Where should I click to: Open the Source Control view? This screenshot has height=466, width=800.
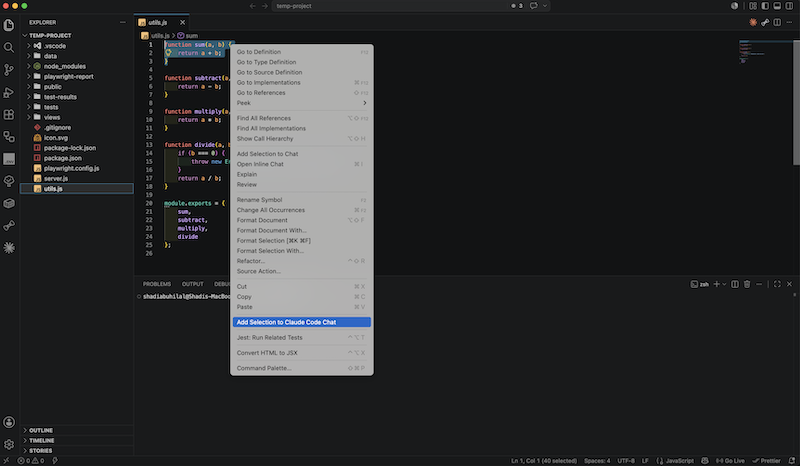[9, 69]
